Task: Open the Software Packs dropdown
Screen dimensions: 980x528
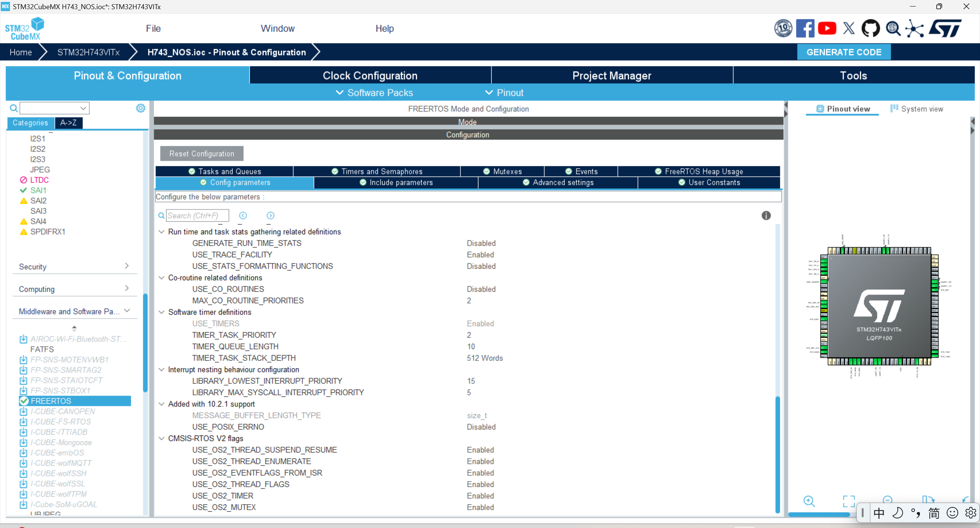Action: [x=374, y=93]
